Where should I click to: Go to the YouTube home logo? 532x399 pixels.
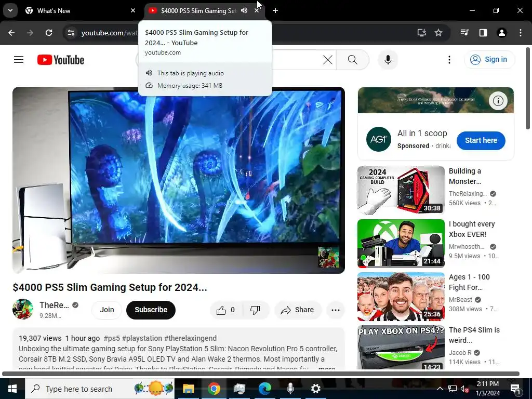click(x=61, y=60)
